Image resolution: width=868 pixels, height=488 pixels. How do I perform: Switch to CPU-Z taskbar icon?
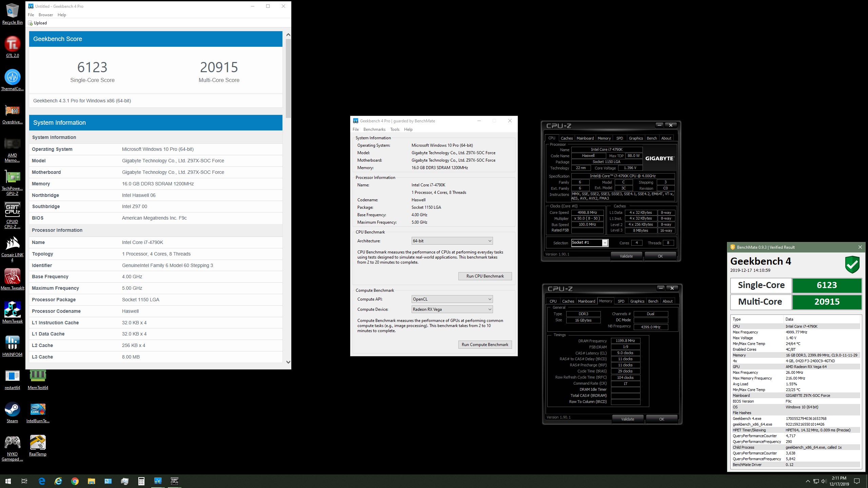(175, 481)
